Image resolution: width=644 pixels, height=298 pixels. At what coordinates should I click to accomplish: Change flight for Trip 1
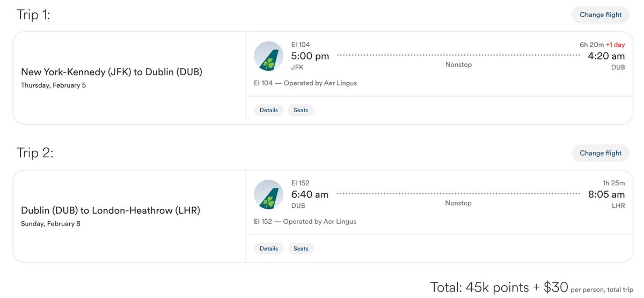pos(600,14)
